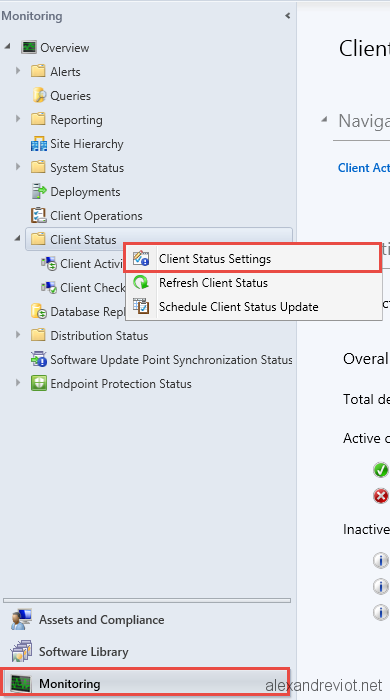Click the Queries magnifier folder icon
The width and height of the screenshot is (390, 700).
coord(39,95)
